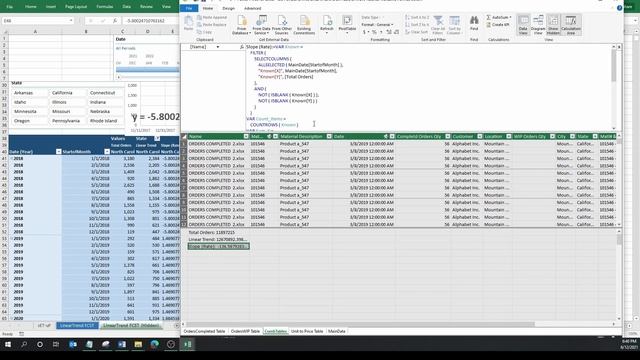Open the OrdersWIP Table sheet tab
640x360 pixels.
coord(245,331)
